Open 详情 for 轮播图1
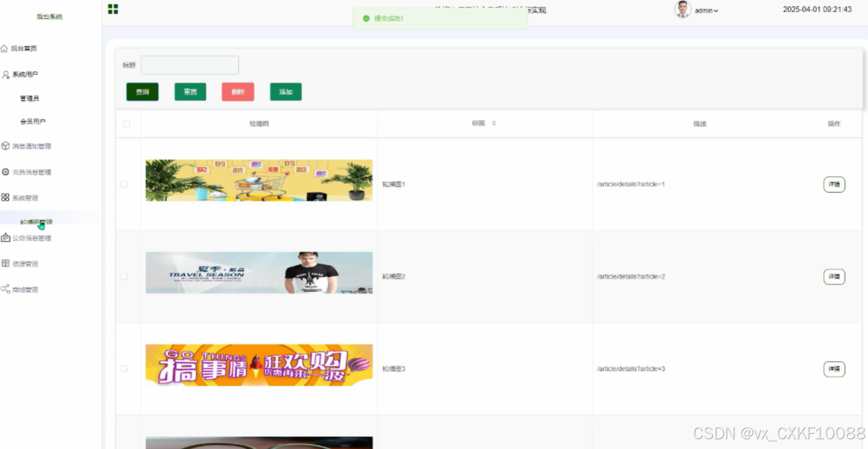The image size is (868, 449). point(834,184)
